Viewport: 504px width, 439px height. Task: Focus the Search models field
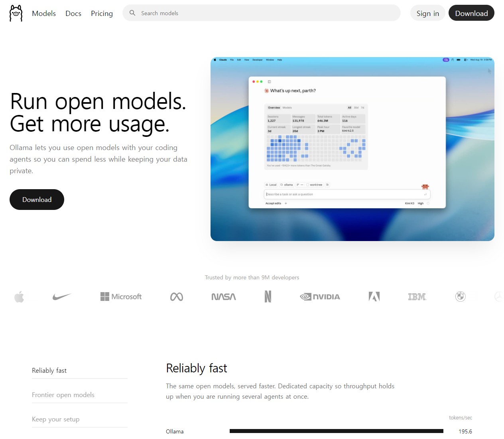pyautogui.click(x=262, y=13)
